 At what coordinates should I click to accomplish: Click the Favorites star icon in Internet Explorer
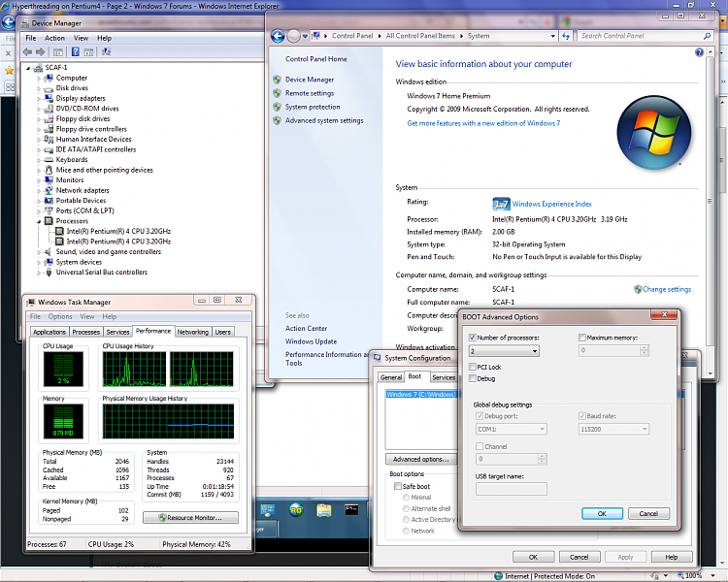(9, 71)
